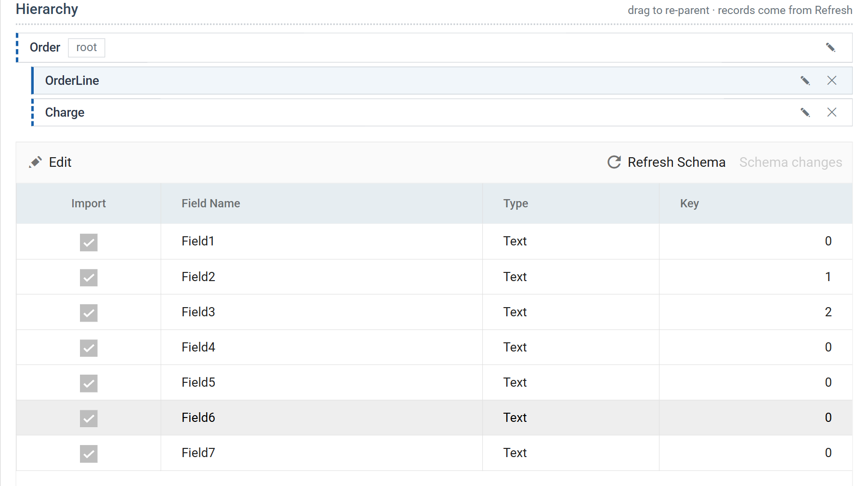Click the pencil icon on Order row
The width and height of the screenshot is (868, 486).
click(830, 47)
